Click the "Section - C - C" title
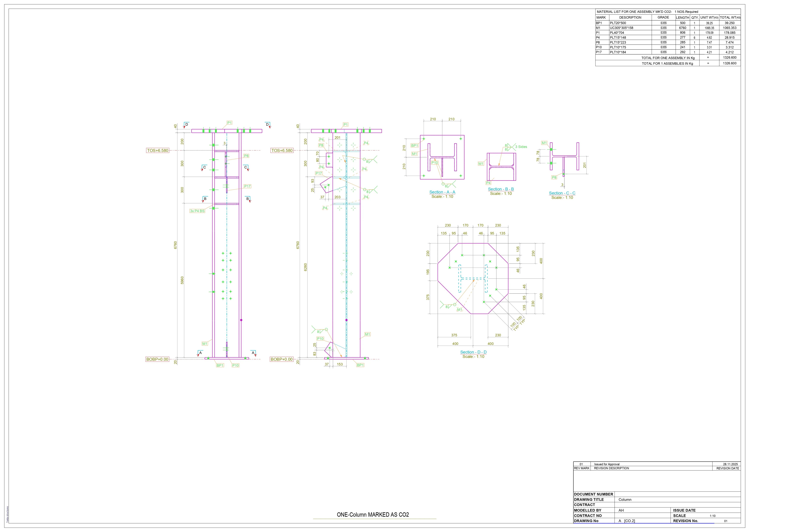The height and width of the screenshot is (532, 797). tap(562, 193)
